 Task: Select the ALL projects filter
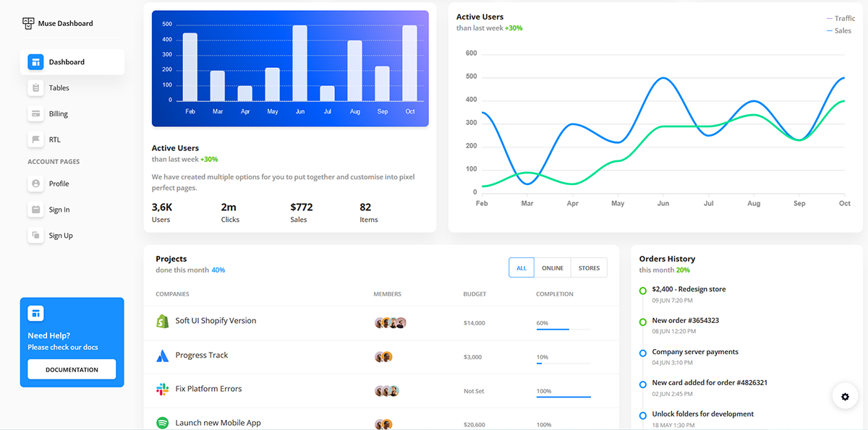click(x=522, y=268)
